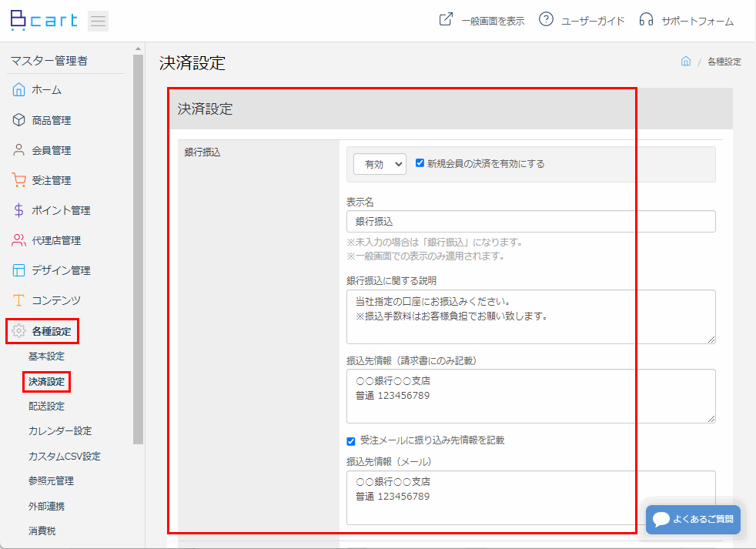Screen dimensions: 756x549
Task: Click the 銀行振込 row label
Action: (x=202, y=152)
